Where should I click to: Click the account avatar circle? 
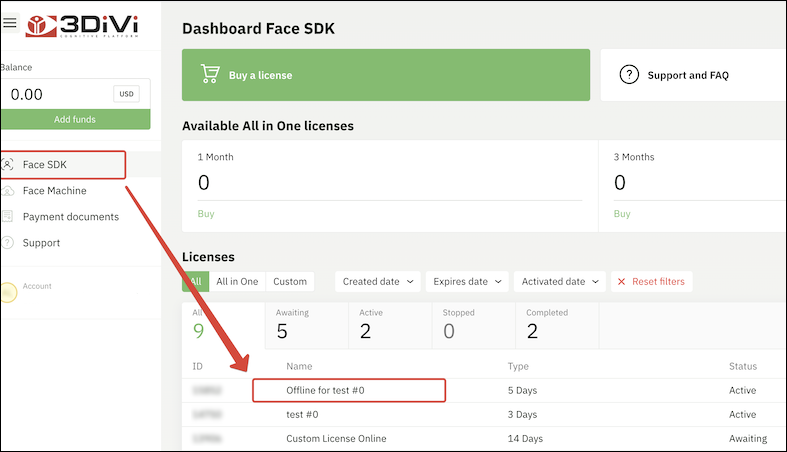pyautogui.click(x=8, y=292)
